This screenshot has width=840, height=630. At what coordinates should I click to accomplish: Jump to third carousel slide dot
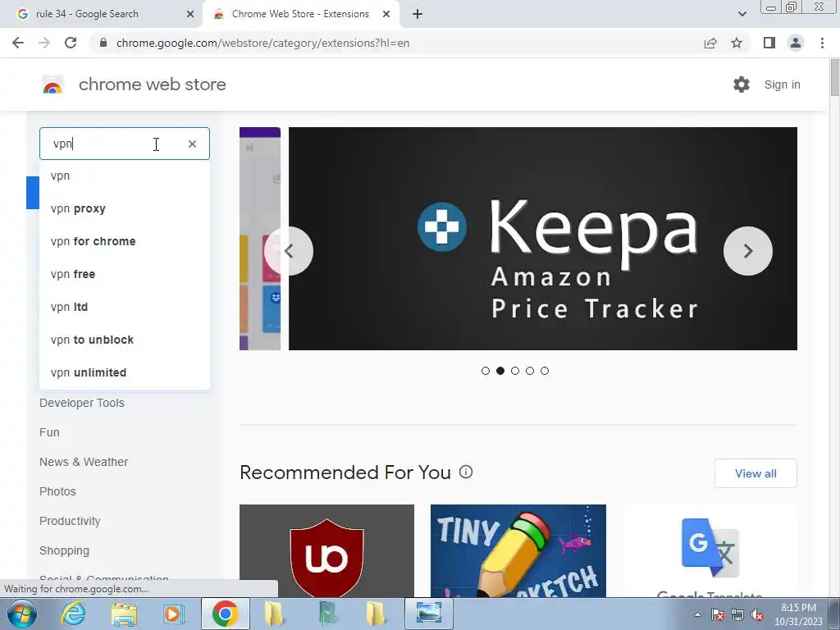click(515, 371)
